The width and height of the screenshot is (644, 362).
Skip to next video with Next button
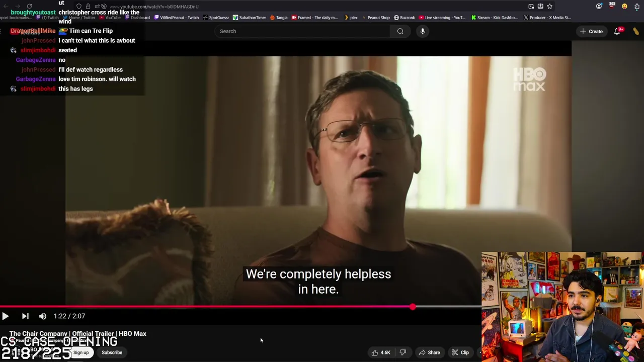25,316
